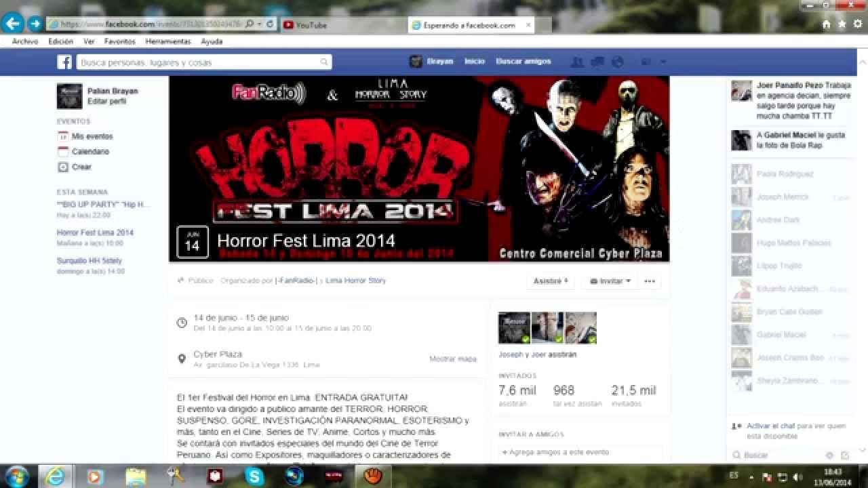The height and width of the screenshot is (488, 868).
Task: Open the chat options gear icon
Action: [x=829, y=455]
